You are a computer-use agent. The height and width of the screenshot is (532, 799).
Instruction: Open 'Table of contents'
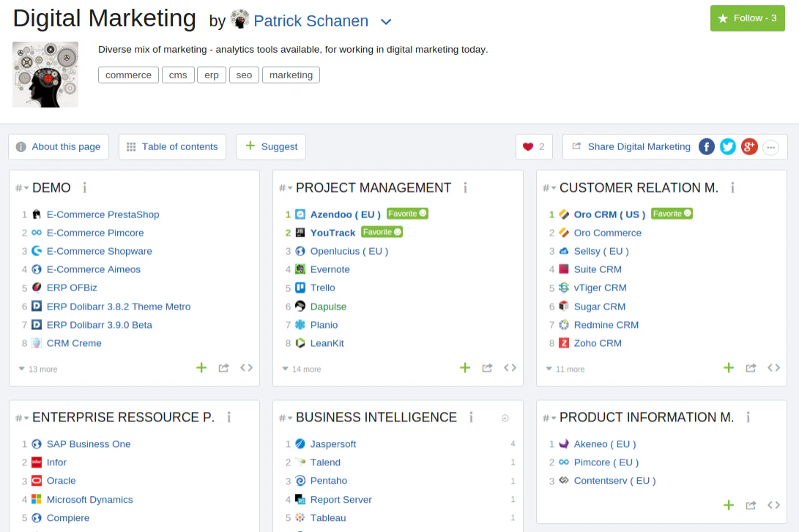(172, 146)
